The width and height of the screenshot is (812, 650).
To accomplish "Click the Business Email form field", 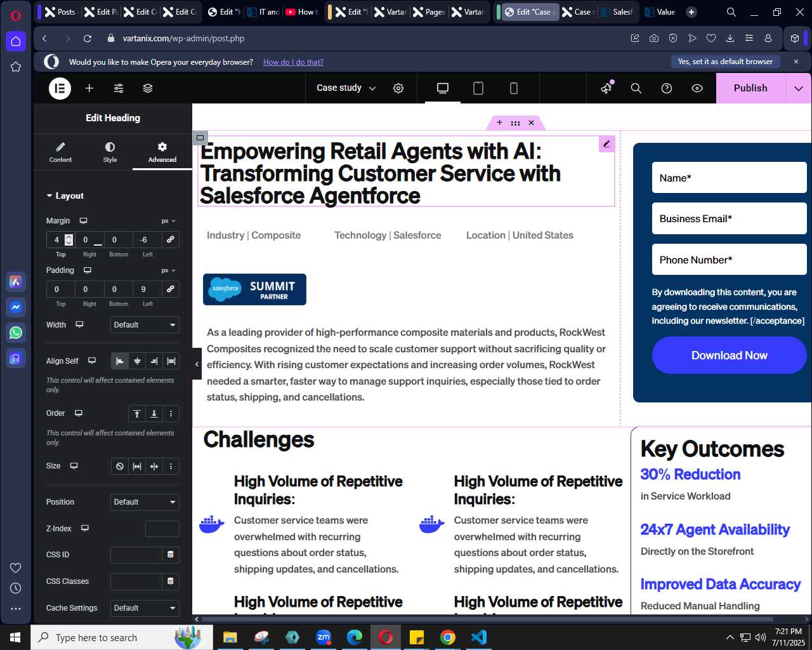I will click(730, 218).
